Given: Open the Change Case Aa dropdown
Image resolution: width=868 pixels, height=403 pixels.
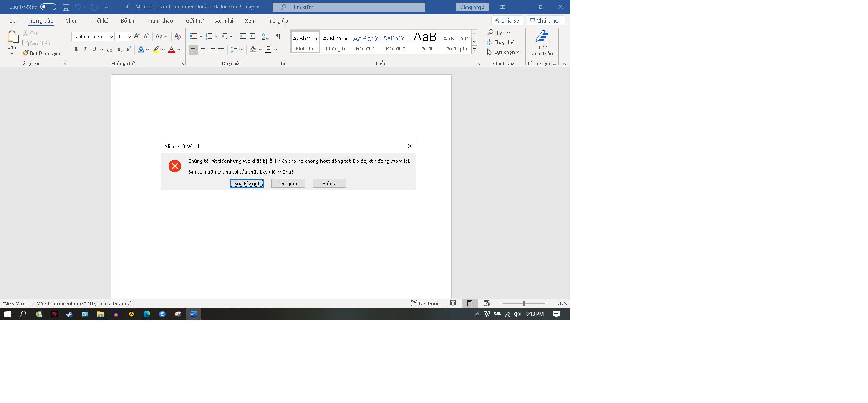Looking at the screenshot, I should [161, 36].
